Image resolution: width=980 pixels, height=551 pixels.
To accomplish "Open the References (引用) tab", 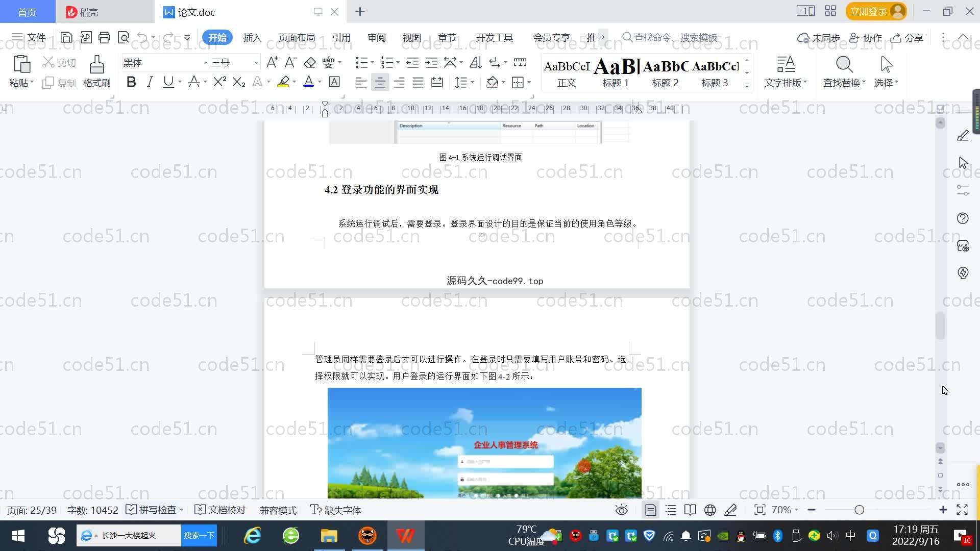I will [341, 37].
